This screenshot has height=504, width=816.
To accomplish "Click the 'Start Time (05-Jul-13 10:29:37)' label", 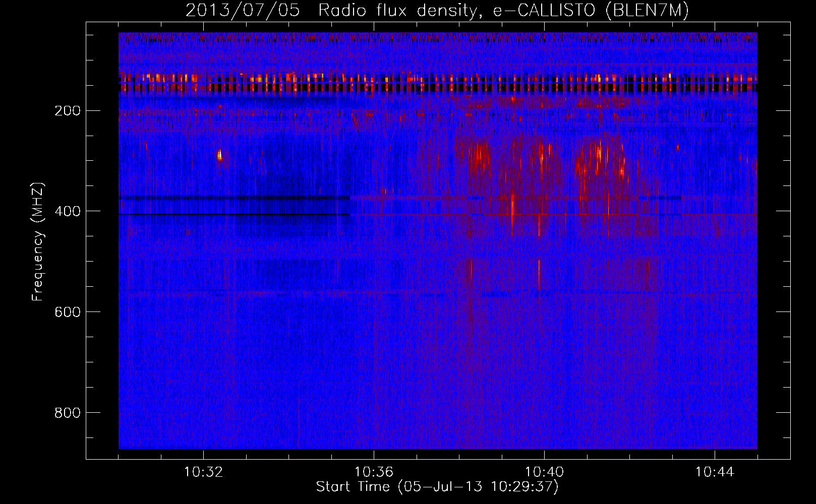I will click(437, 487).
